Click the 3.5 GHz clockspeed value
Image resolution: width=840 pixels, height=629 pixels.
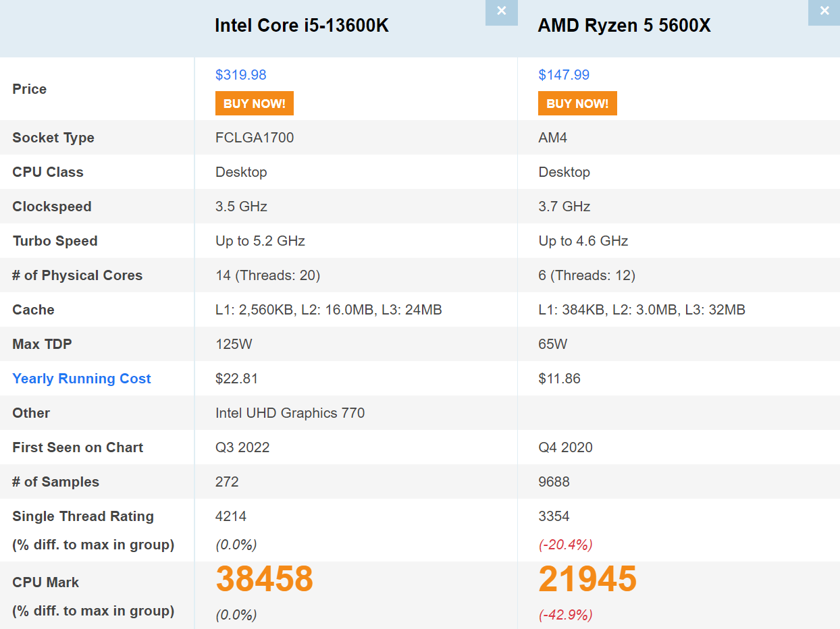[x=241, y=207]
